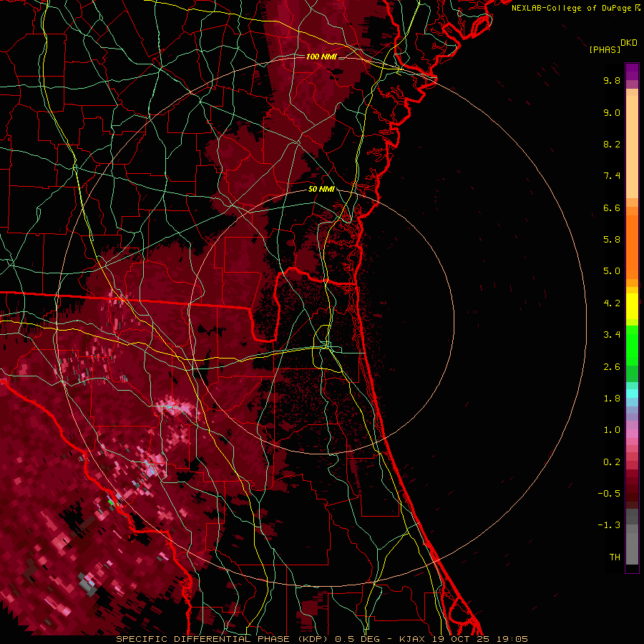Click the 3.4 scale value

612,335
